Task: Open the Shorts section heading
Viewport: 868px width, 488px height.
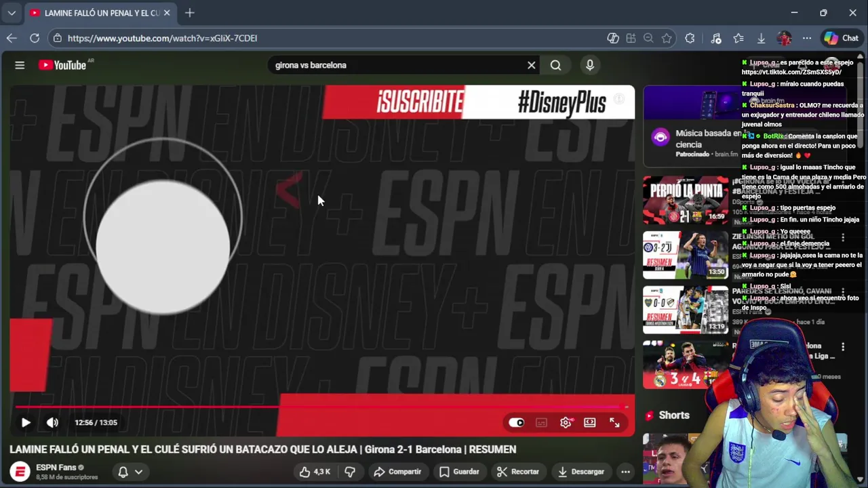Action: 674,415
